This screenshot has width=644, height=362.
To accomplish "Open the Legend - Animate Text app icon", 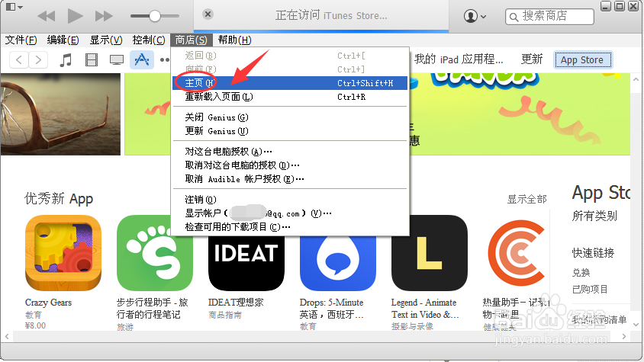I will click(x=430, y=253).
